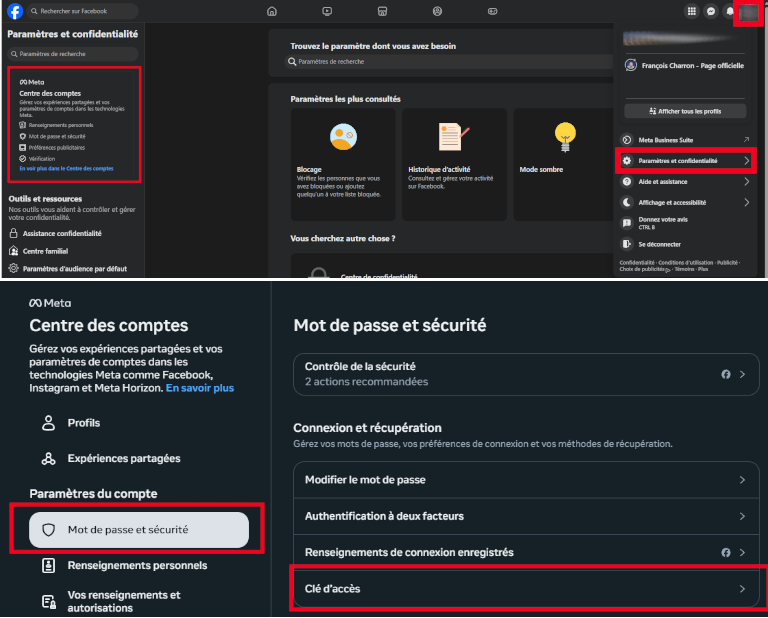Expand the Authentification à deux facteurs chevron
Image resolution: width=768 pixels, height=618 pixels.
point(743,516)
